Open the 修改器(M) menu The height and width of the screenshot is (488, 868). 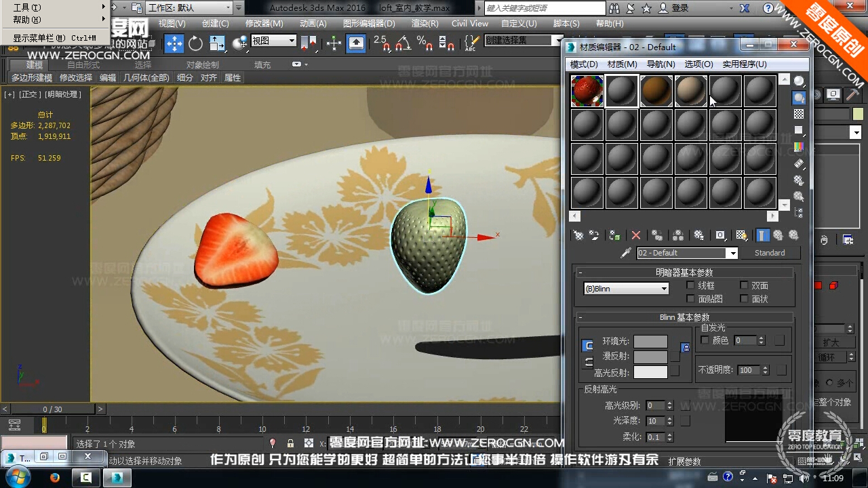tap(264, 23)
